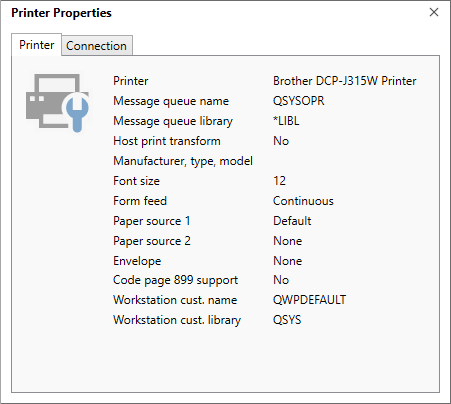Close the Printer Properties dialog
This screenshot has height=404, width=451.
tap(434, 12)
